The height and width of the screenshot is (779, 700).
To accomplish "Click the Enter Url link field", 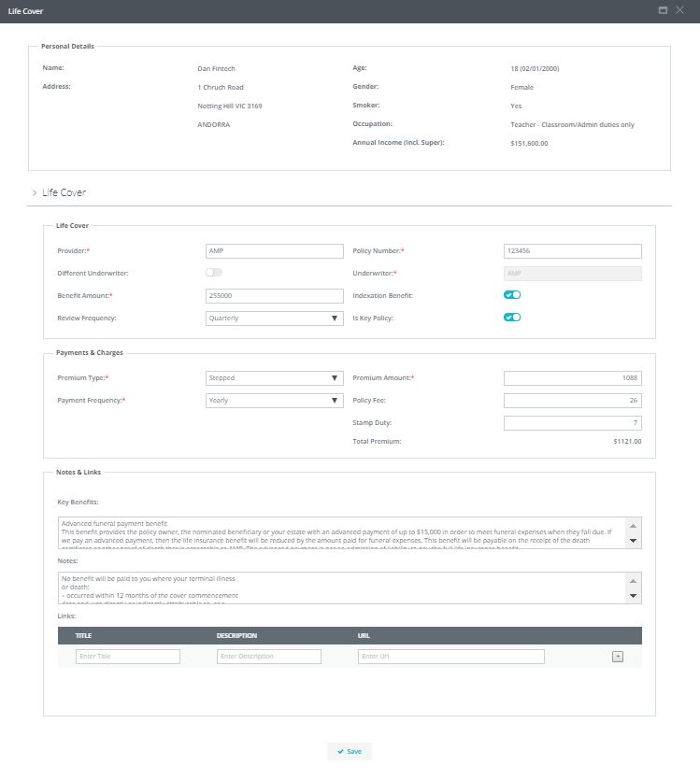I will click(450, 657).
